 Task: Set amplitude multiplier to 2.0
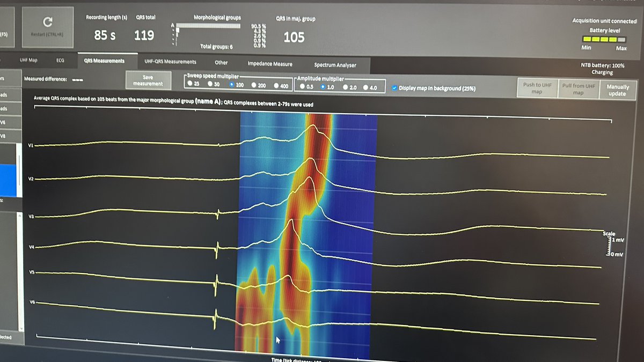point(345,87)
